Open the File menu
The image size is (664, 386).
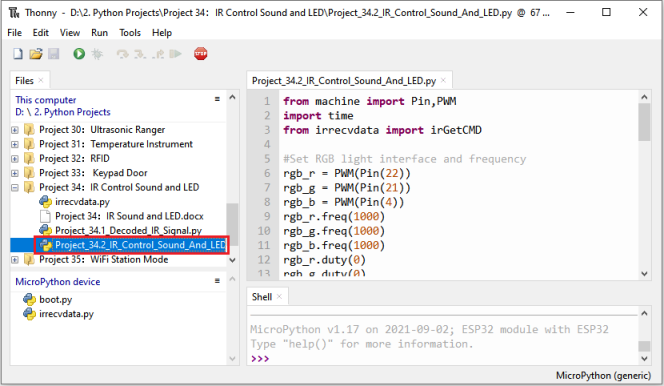(14, 33)
